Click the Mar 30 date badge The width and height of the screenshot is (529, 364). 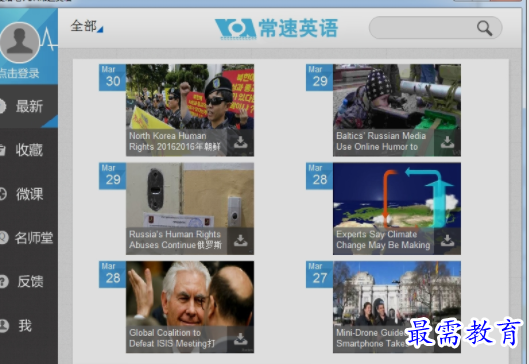click(x=112, y=77)
